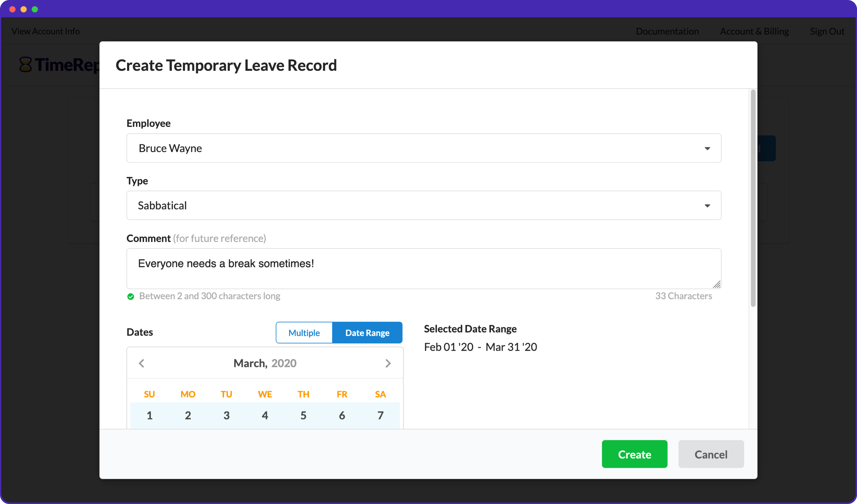Click the Type dropdown caret arrow
The height and width of the screenshot is (504, 857).
coord(707,206)
